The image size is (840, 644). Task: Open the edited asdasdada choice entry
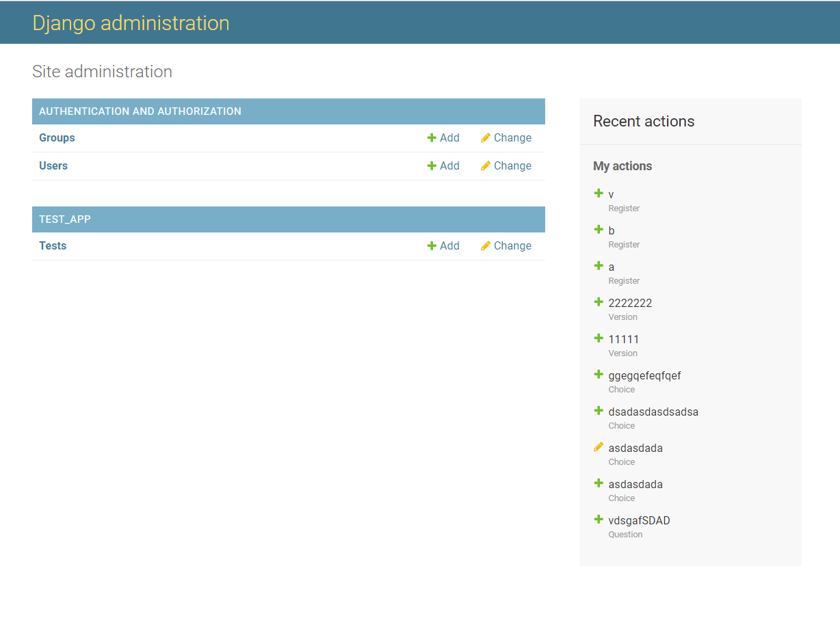click(x=635, y=448)
